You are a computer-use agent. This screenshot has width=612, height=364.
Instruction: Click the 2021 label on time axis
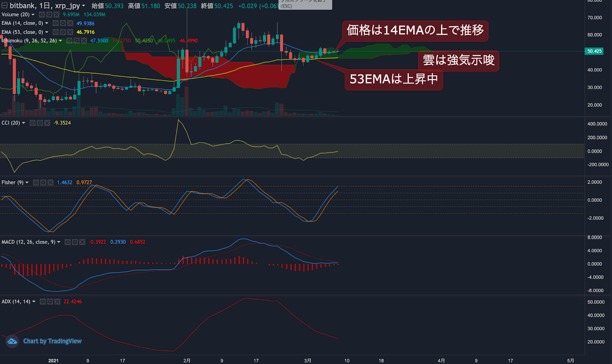pyautogui.click(x=54, y=361)
